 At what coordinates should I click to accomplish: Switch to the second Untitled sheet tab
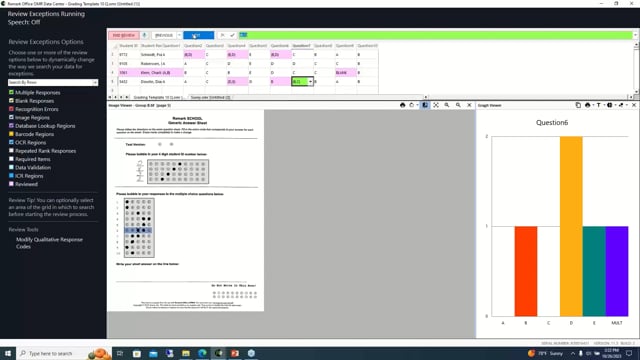pyautogui.click(x=211, y=98)
